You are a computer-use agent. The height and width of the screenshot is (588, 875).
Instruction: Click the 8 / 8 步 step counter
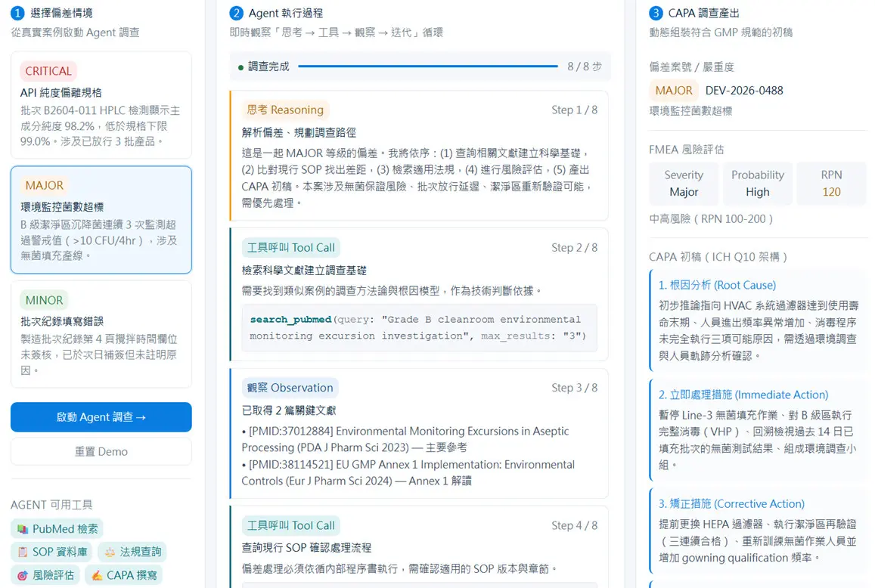coord(585,67)
